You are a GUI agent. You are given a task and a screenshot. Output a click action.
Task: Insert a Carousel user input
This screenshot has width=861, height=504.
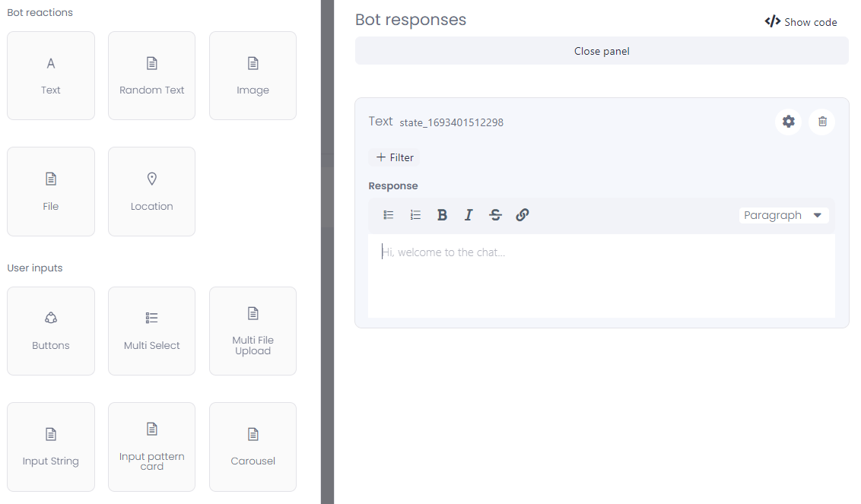pyautogui.click(x=253, y=447)
